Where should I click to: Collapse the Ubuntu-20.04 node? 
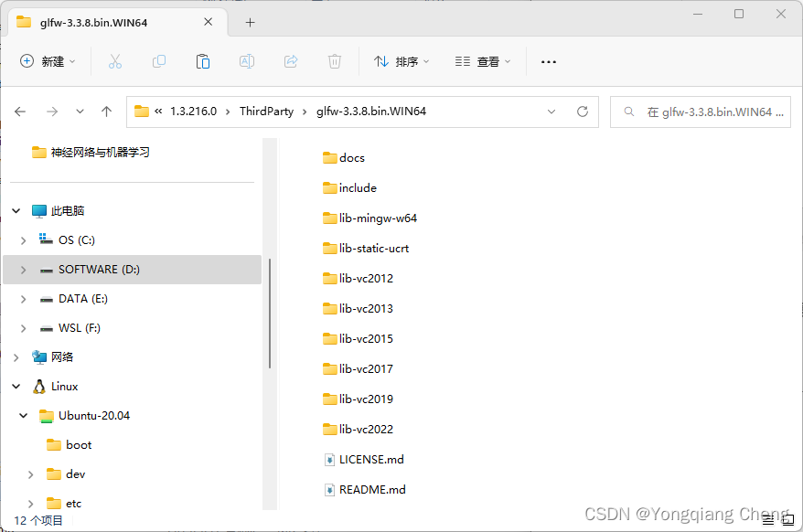click(x=24, y=416)
